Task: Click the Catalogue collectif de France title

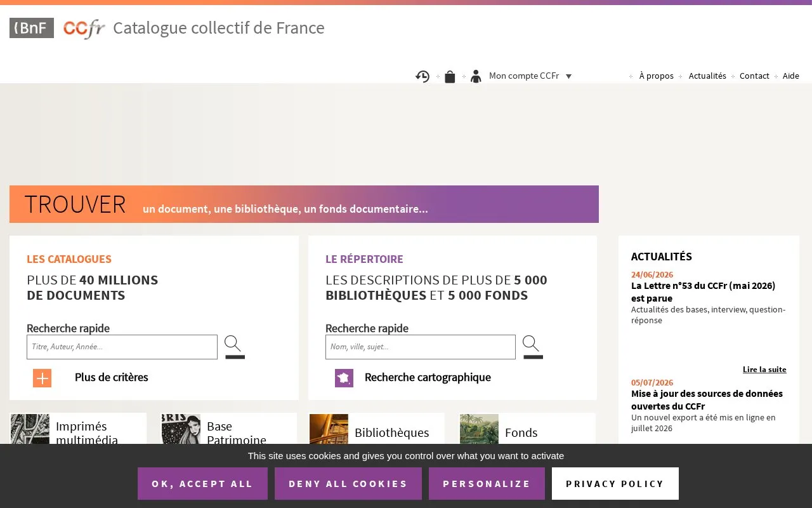Action: point(219,28)
